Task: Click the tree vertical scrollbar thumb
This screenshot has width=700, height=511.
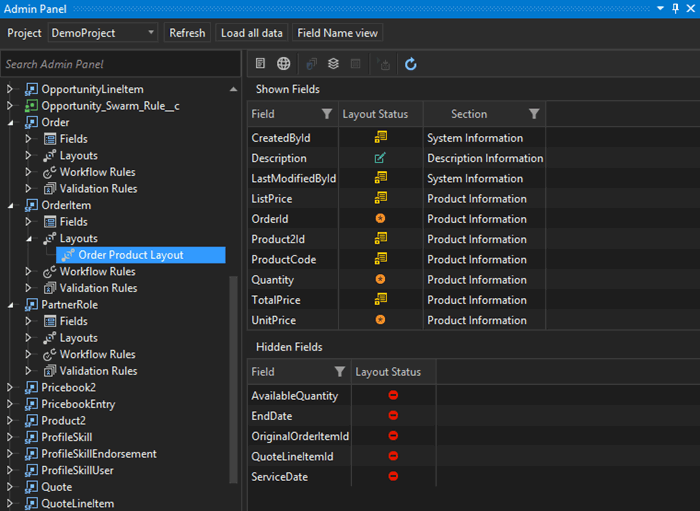Action: coord(233,379)
